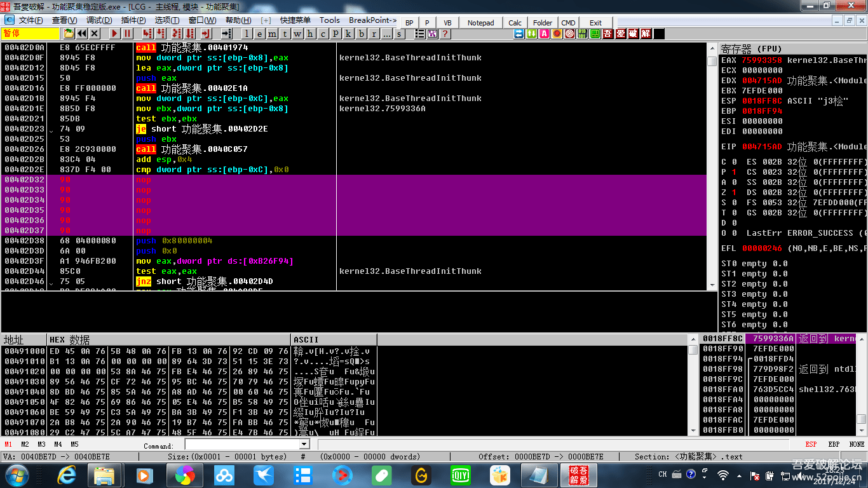The image size is (868, 488).
Task: Open the 查看(V) View menu
Action: [65, 20]
